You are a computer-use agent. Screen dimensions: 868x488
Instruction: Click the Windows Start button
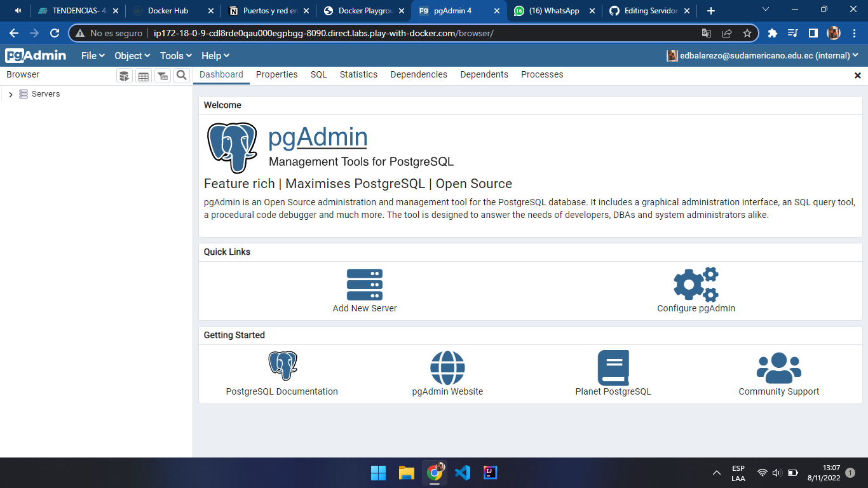tap(378, 473)
